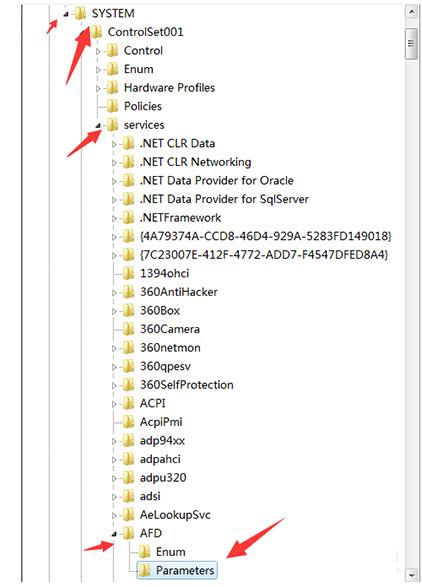This screenshot has width=422, height=587.
Task: Collapse the services key
Action: [98, 126]
